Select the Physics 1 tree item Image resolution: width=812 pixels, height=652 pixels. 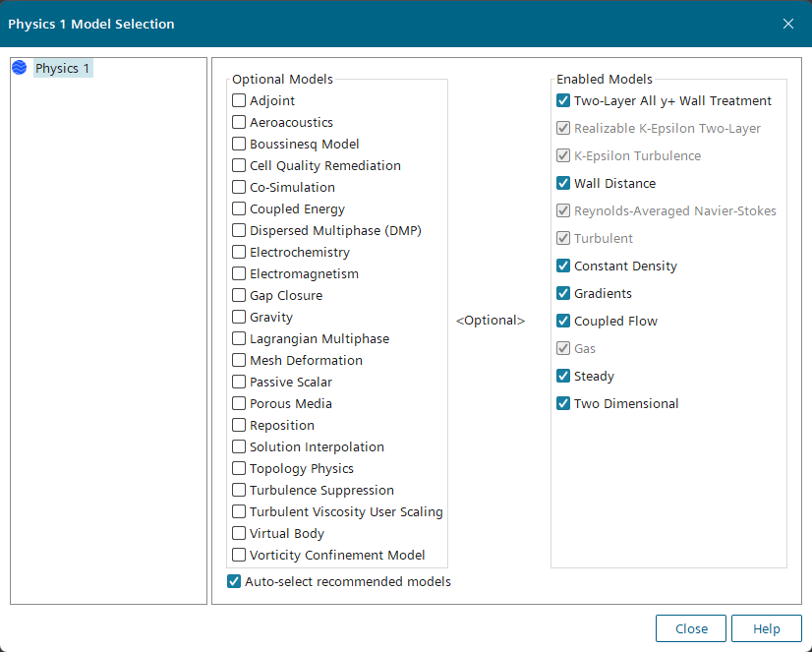point(63,69)
